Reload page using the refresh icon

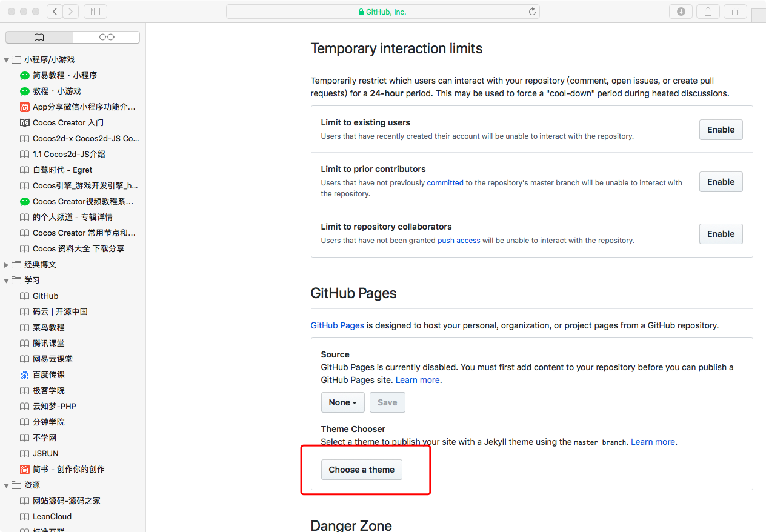pos(532,12)
